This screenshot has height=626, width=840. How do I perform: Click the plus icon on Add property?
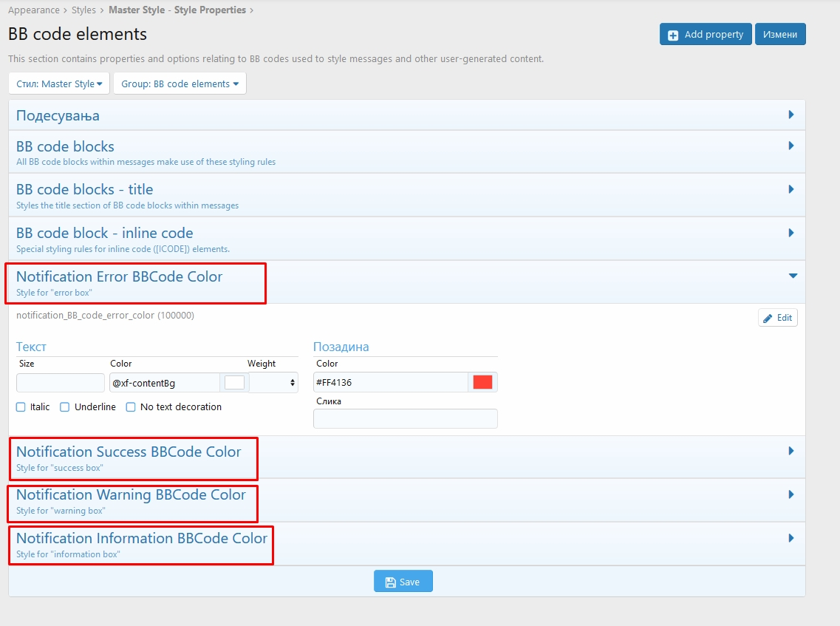point(673,35)
